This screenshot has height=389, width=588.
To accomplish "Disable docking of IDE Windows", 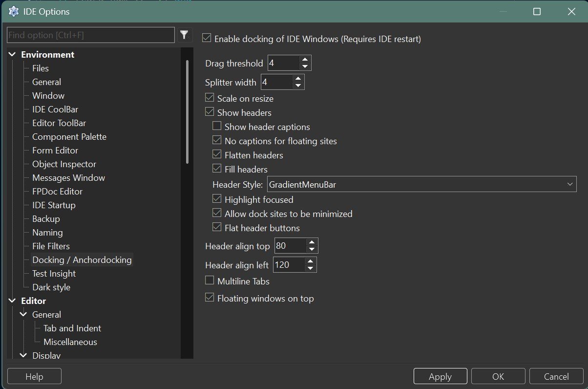I will click(206, 38).
